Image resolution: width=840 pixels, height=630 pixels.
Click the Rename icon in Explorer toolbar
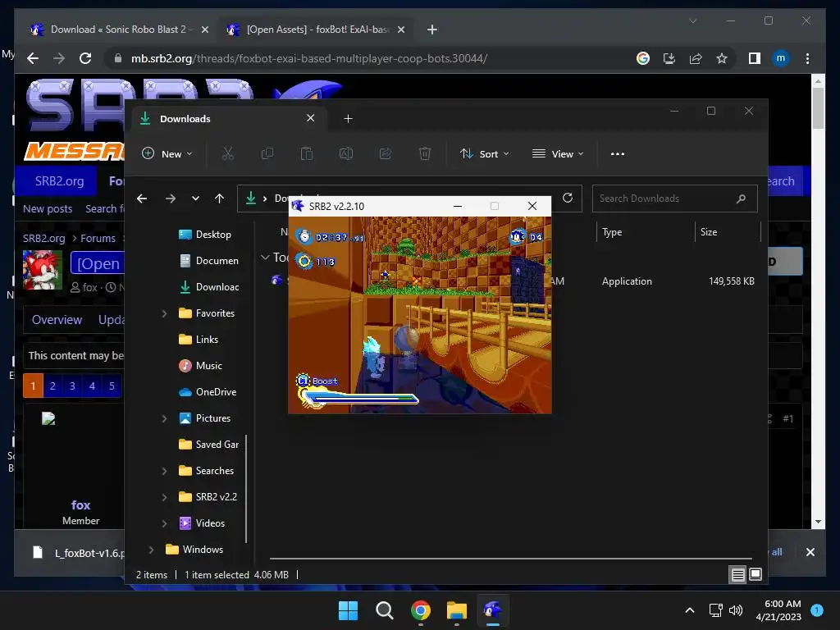[x=346, y=153]
